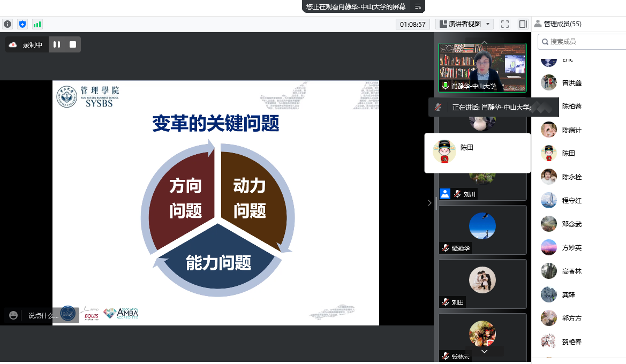Open the 演讲者视图 view dropdown
This screenshot has height=364, width=626.
point(464,24)
